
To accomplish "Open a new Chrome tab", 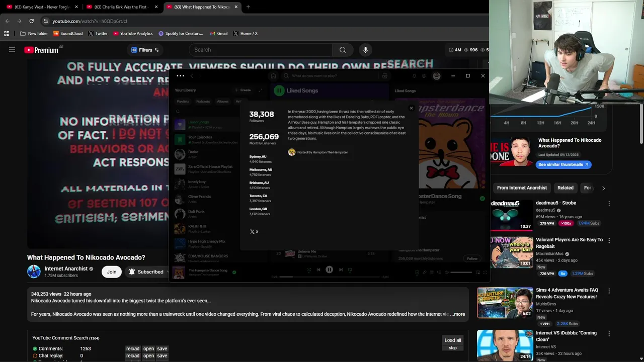I will pyautogui.click(x=248, y=7).
